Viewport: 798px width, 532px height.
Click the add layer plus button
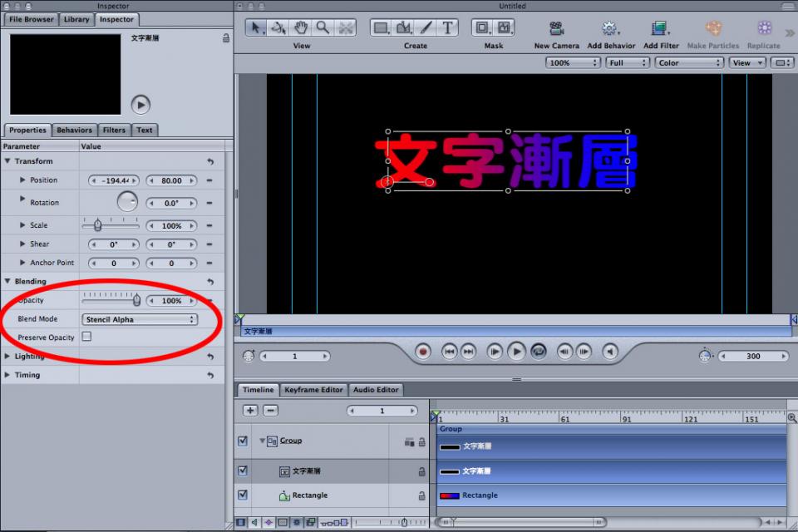point(250,411)
